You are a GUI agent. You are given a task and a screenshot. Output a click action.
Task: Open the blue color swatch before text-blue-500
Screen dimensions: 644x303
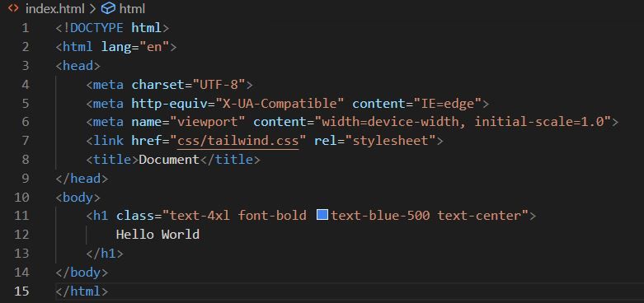click(x=322, y=214)
